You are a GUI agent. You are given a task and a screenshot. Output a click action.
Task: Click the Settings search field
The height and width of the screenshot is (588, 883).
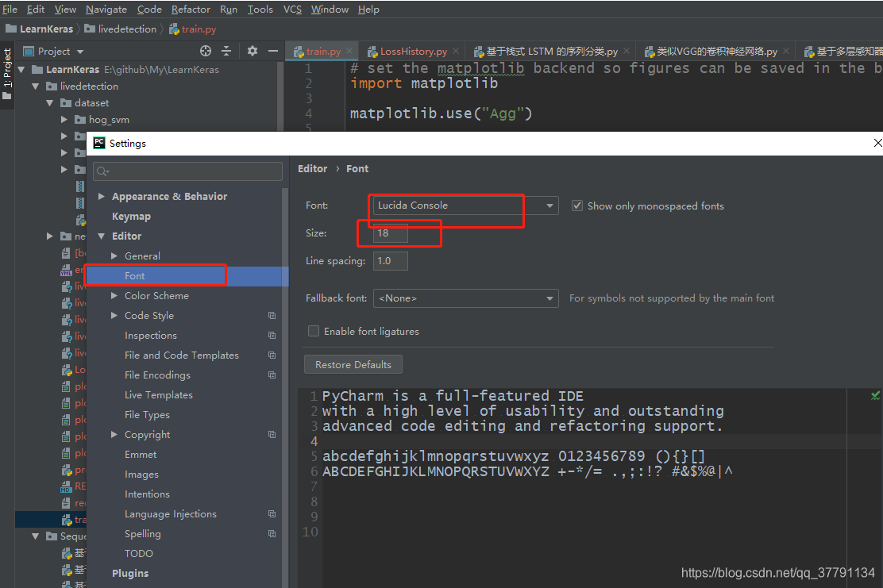(x=188, y=171)
